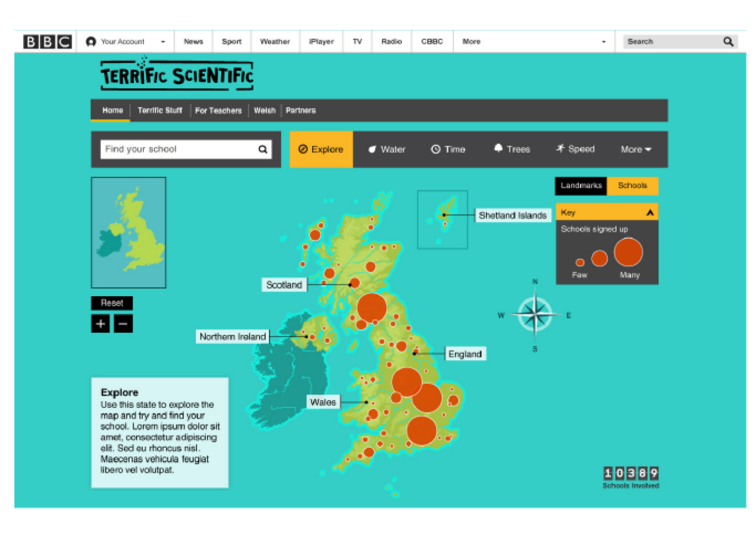
Task: Open the Your Account dropdown arrow
Action: click(163, 42)
